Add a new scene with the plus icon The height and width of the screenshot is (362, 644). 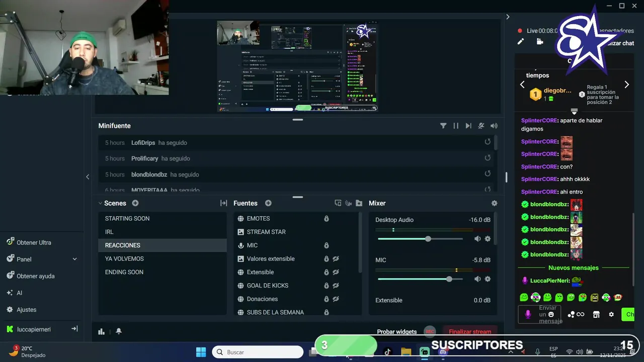[135, 203]
